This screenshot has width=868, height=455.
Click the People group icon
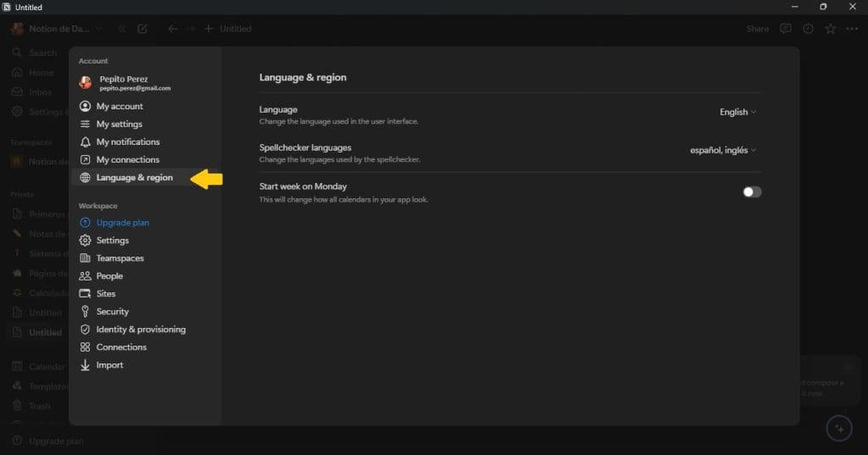85,275
